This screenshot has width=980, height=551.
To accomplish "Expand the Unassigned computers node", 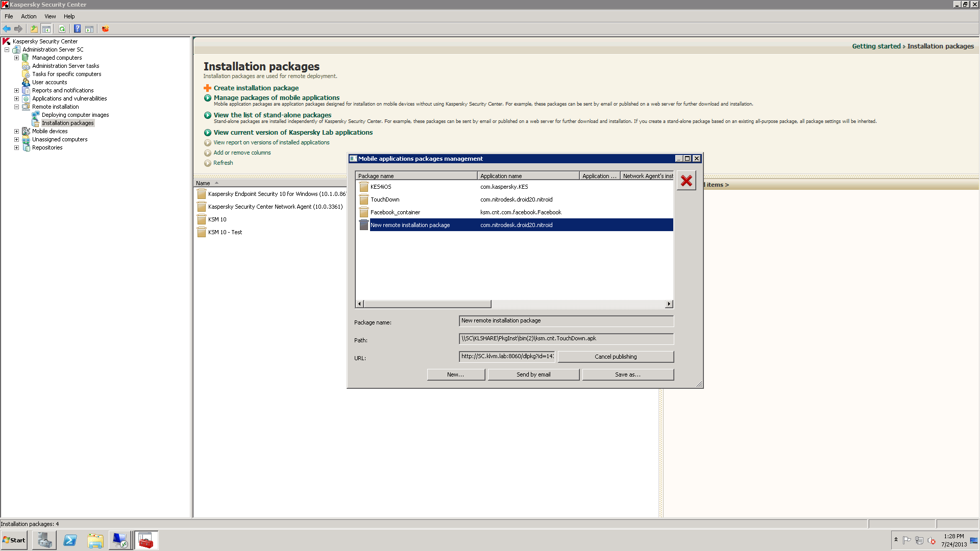I will click(16, 139).
